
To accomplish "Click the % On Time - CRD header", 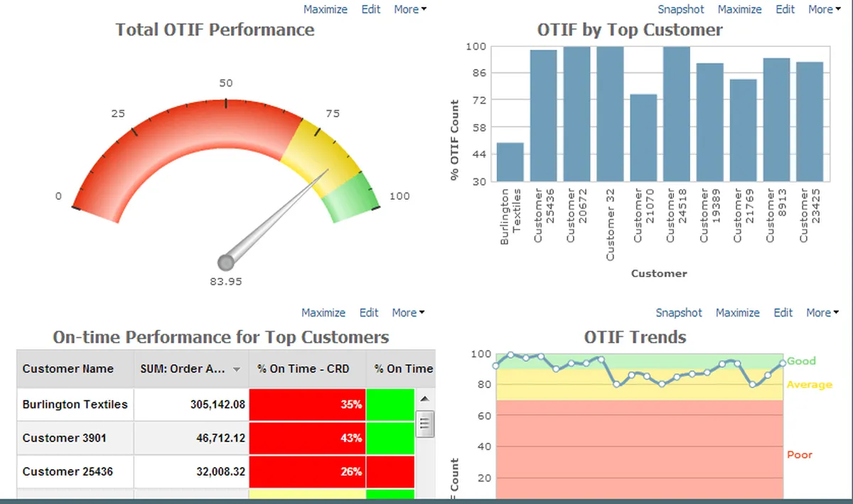I will click(x=307, y=369).
